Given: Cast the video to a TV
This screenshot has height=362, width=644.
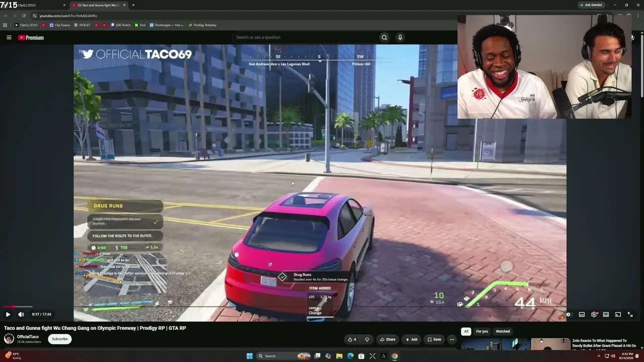Looking at the screenshot, I should click(x=618, y=315).
